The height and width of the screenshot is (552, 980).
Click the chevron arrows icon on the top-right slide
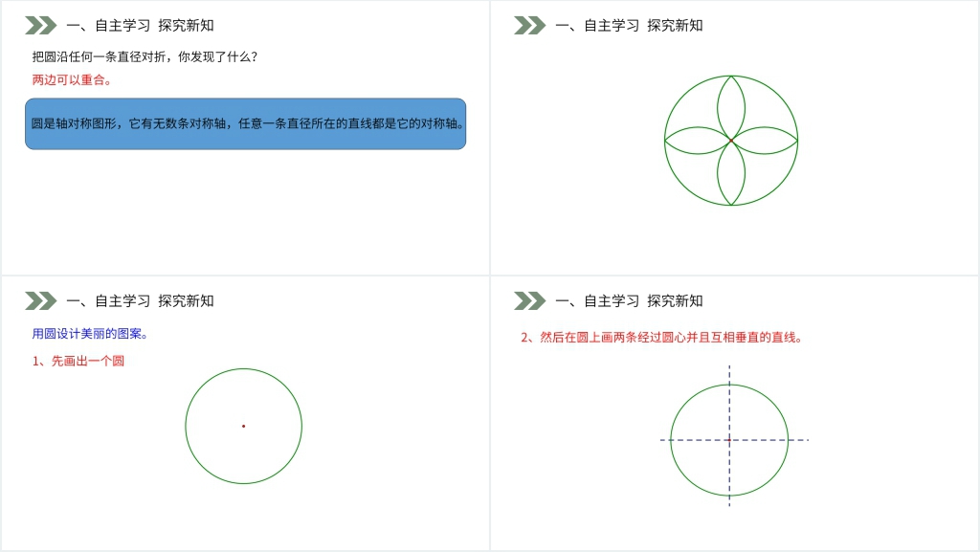[x=529, y=25]
